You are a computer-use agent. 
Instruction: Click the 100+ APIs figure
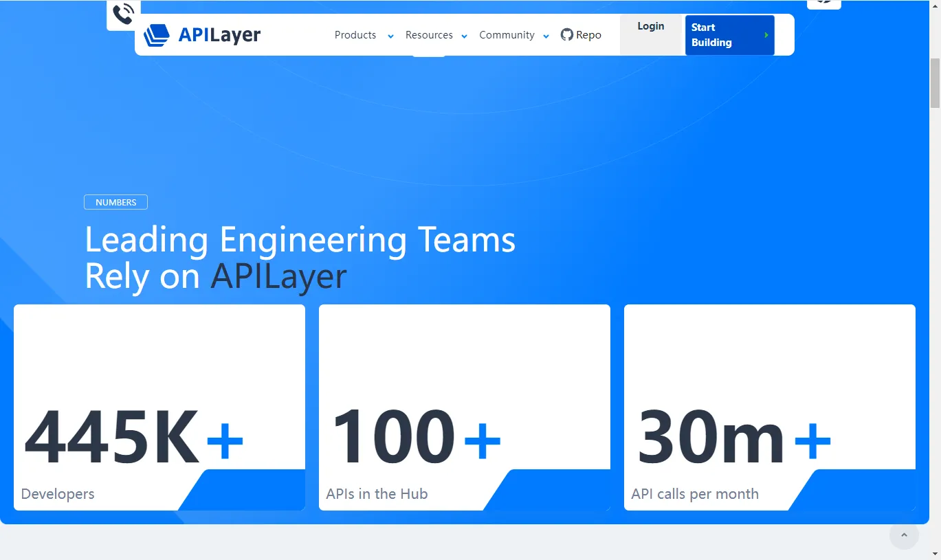coord(416,437)
